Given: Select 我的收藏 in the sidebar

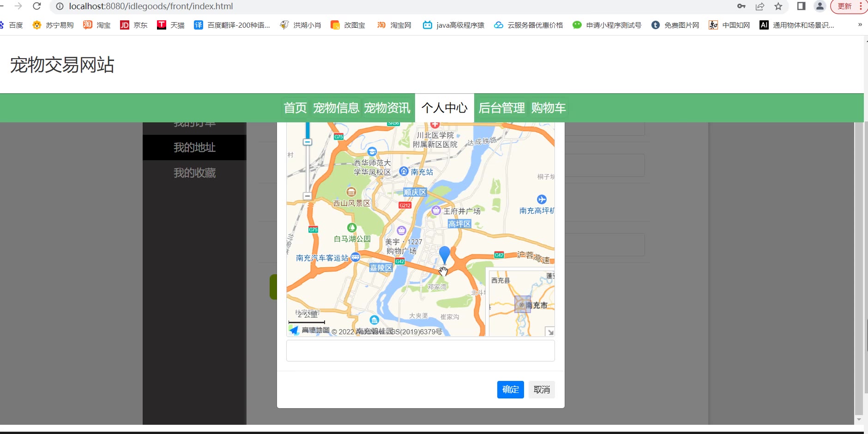Looking at the screenshot, I should click(x=194, y=173).
